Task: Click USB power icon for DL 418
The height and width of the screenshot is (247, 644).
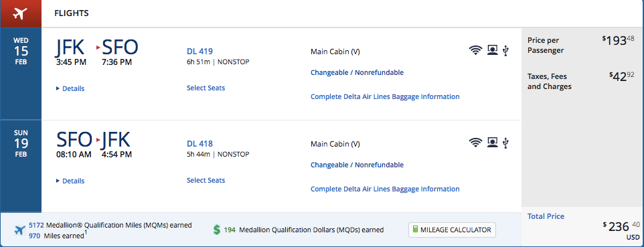Action: [x=505, y=143]
